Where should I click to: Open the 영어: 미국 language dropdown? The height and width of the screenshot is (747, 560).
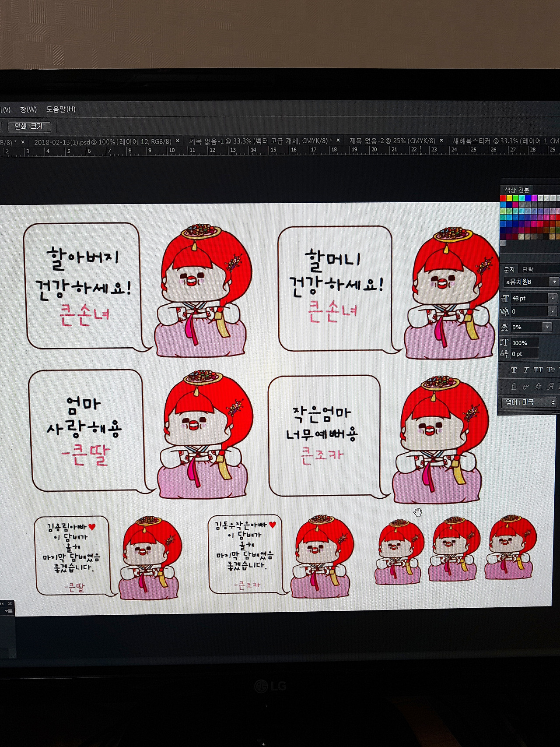[529, 402]
